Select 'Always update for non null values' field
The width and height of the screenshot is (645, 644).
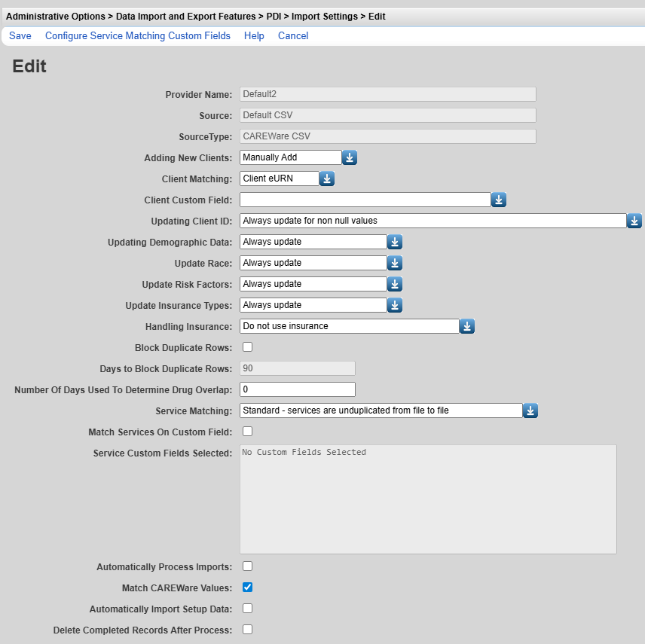coord(433,221)
